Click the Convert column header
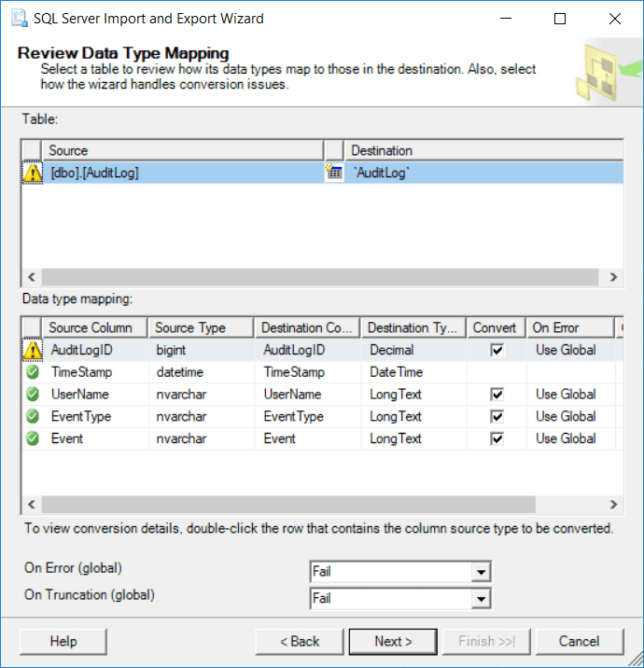 497,327
